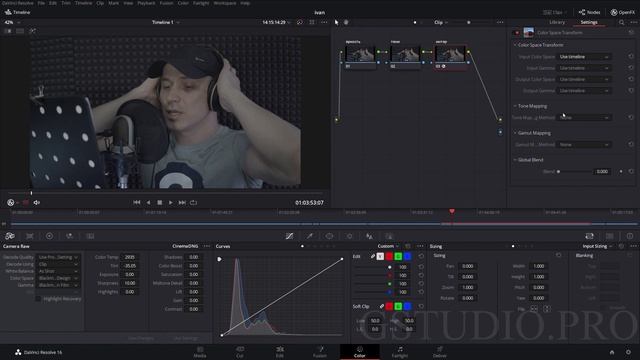Open the RGB Mixer palette icon

pyautogui.click(x=69, y=236)
